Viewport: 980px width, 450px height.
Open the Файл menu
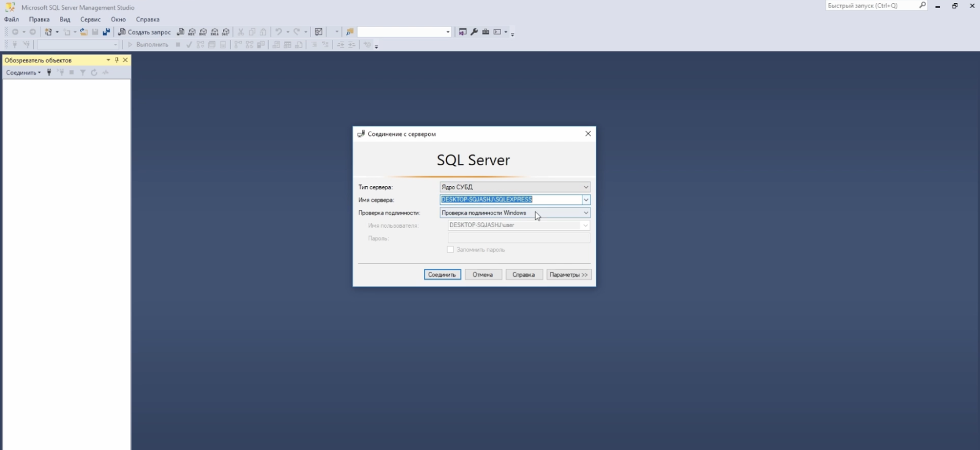(x=12, y=20)
